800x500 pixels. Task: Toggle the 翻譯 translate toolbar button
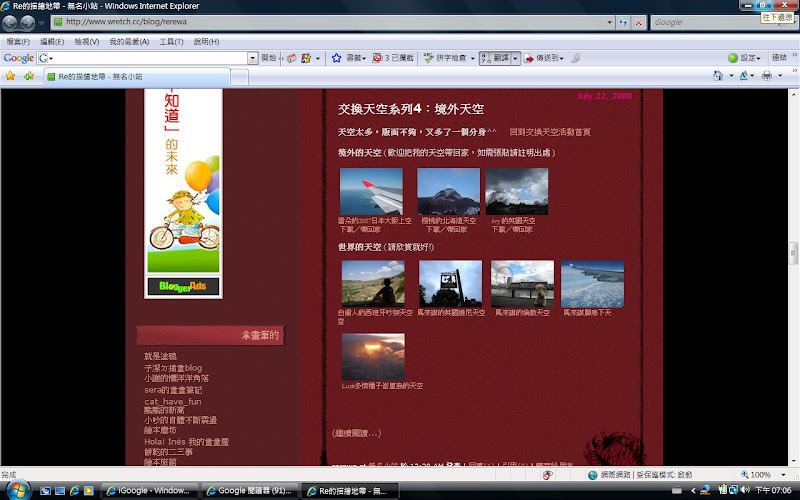[x=494, y=58]
